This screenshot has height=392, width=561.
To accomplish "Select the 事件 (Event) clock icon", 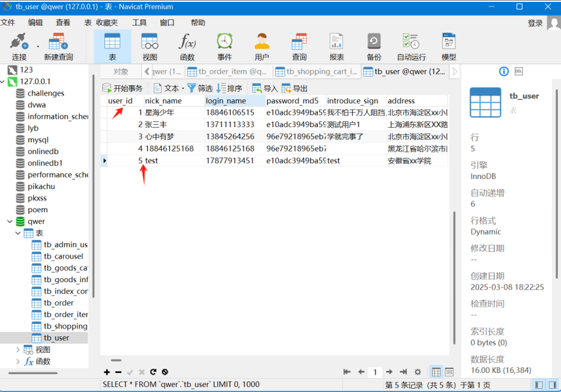I will pyautogui.click(x=225, y=47).
